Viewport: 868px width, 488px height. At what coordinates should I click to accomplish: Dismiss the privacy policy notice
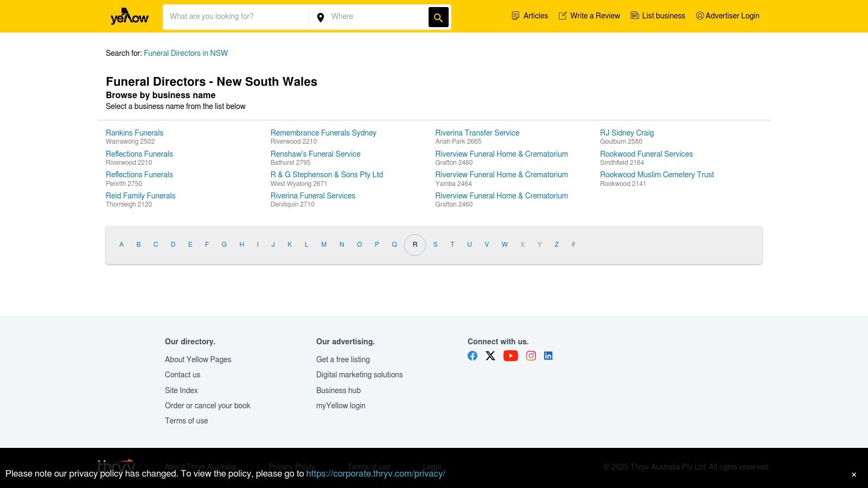(x=853, y=474)
